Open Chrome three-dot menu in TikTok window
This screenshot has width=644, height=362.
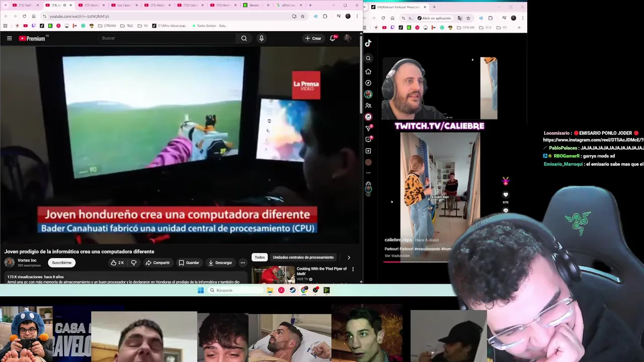pyautogui.click(x=523, y=18)
